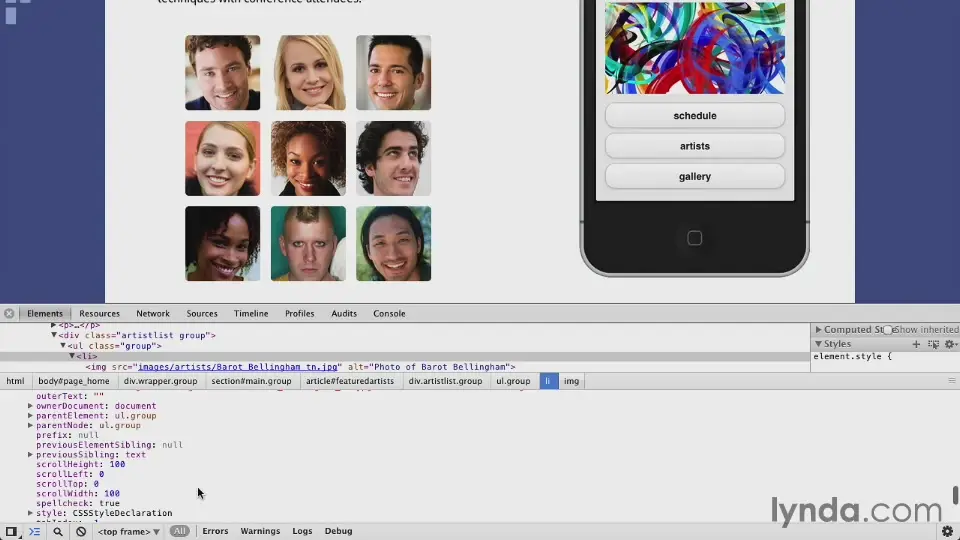Open the Styles pane gear menu

(949, 344)
